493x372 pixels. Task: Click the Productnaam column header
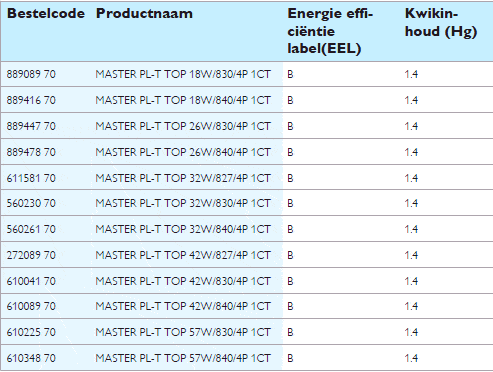(144, 14)
